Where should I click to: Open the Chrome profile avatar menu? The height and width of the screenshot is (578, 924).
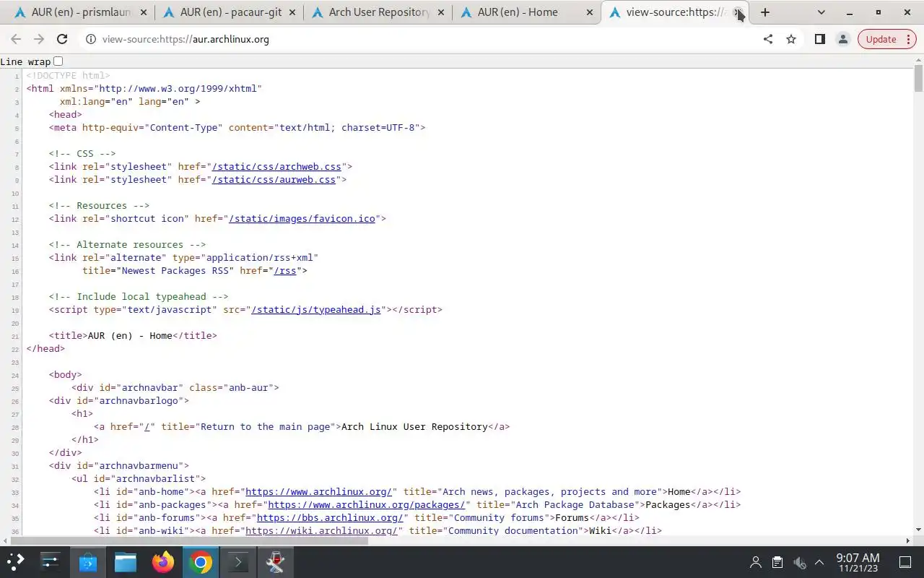coord(842,39)
